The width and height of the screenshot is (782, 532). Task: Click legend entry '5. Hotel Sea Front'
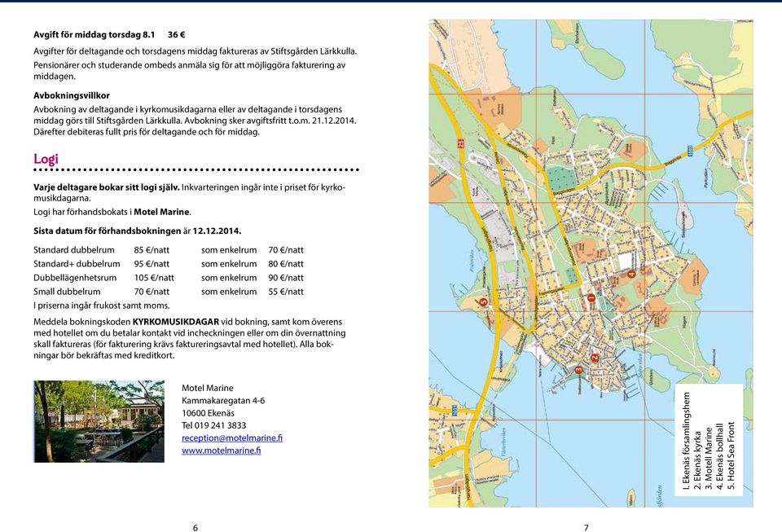pos(731,455)
